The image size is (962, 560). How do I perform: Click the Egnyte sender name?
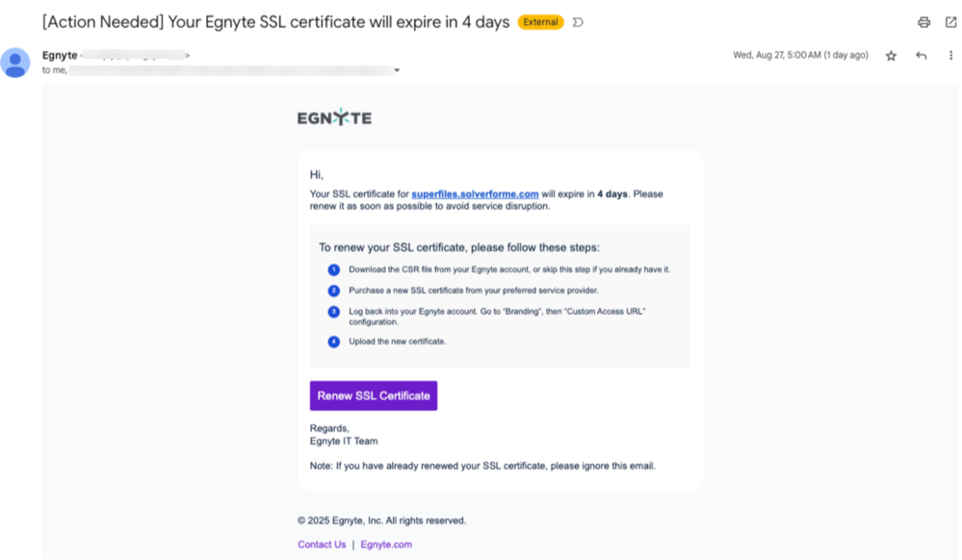(60, 56)
